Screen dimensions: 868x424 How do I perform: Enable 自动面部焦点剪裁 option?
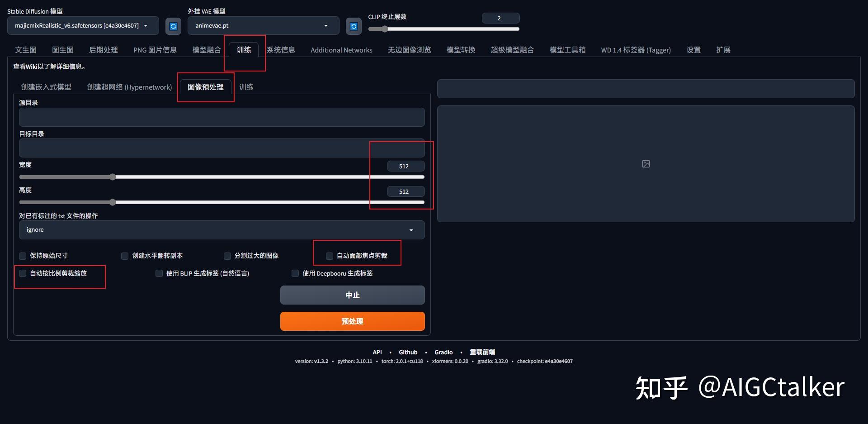click(x=329, y=256)
